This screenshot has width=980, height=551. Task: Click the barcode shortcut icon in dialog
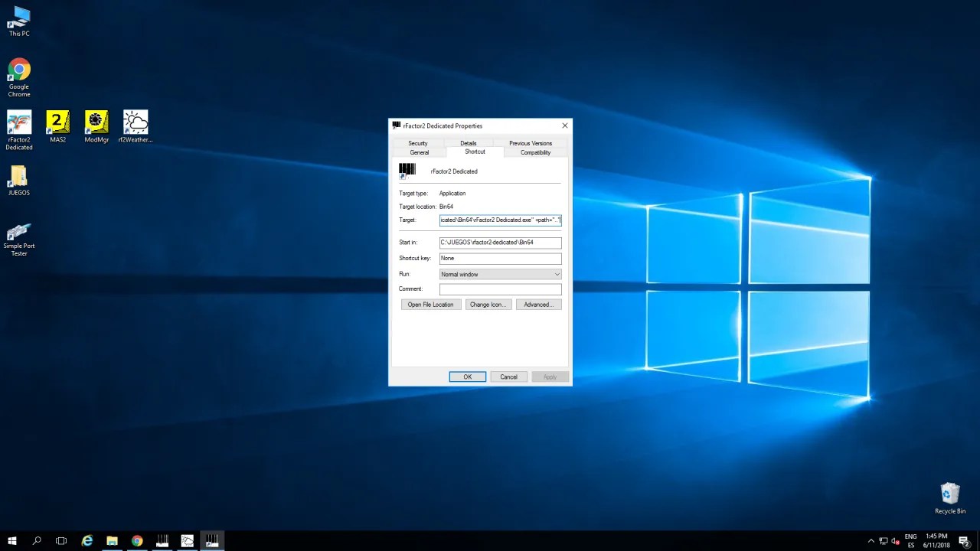(407, 171)
